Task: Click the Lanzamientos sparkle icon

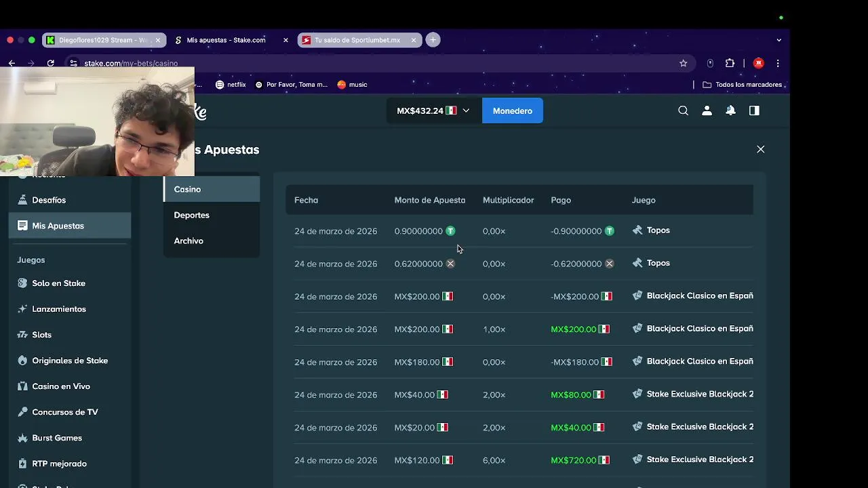Action: (22, 309)
